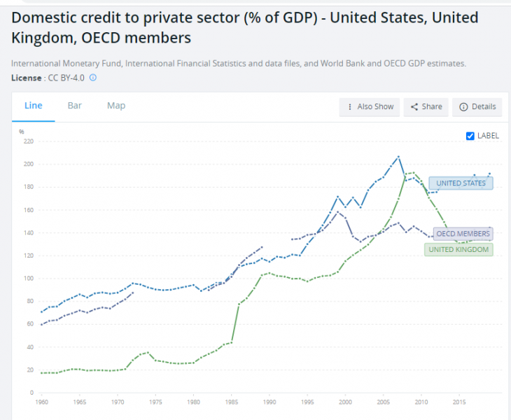511x420 pixels.
Task: Click the United States line peak near 2007
Action: 398,156
